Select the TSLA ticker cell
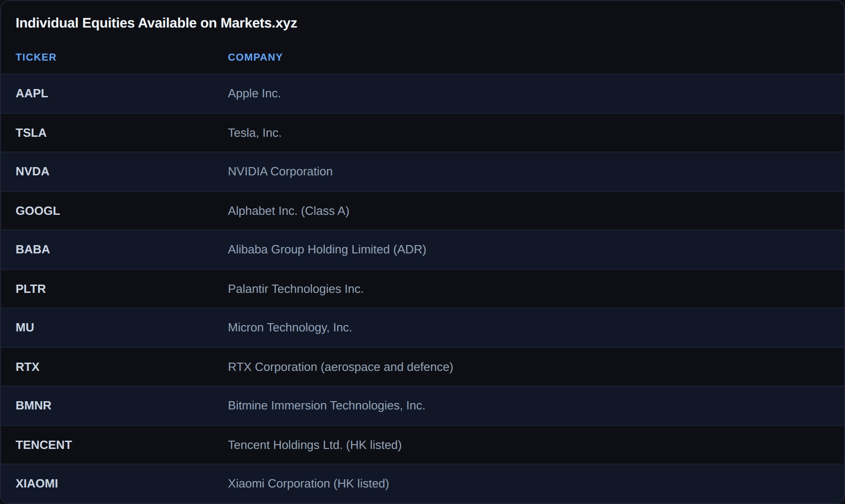 (x=31, y=133)
